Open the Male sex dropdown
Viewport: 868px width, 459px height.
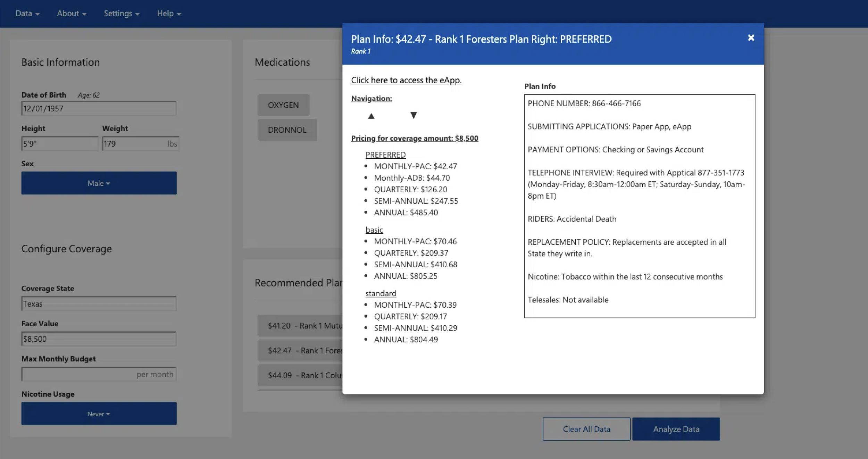(99, 183)
